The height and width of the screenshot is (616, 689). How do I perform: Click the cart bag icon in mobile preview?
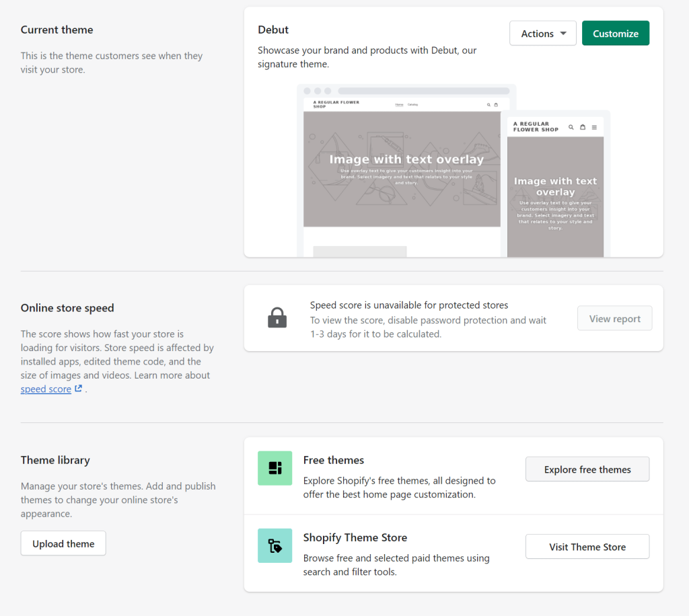pyautogui.click(x=583, y=127)
